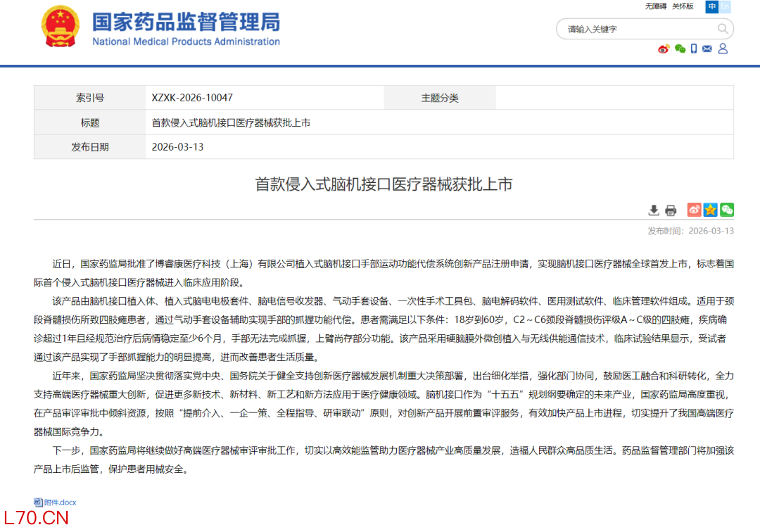Screen dimensions: 760x532
Task: Share article to Weibo
Action: (694, 209)
